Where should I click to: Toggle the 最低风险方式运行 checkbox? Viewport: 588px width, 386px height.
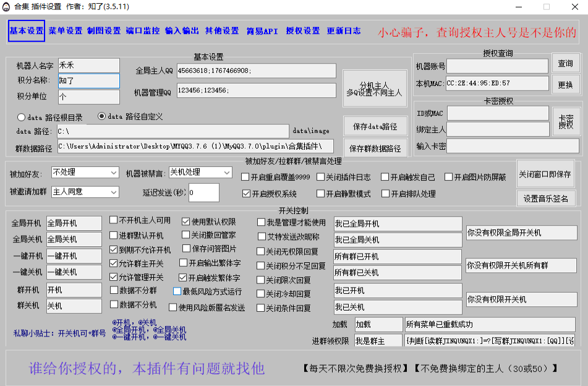177,291
